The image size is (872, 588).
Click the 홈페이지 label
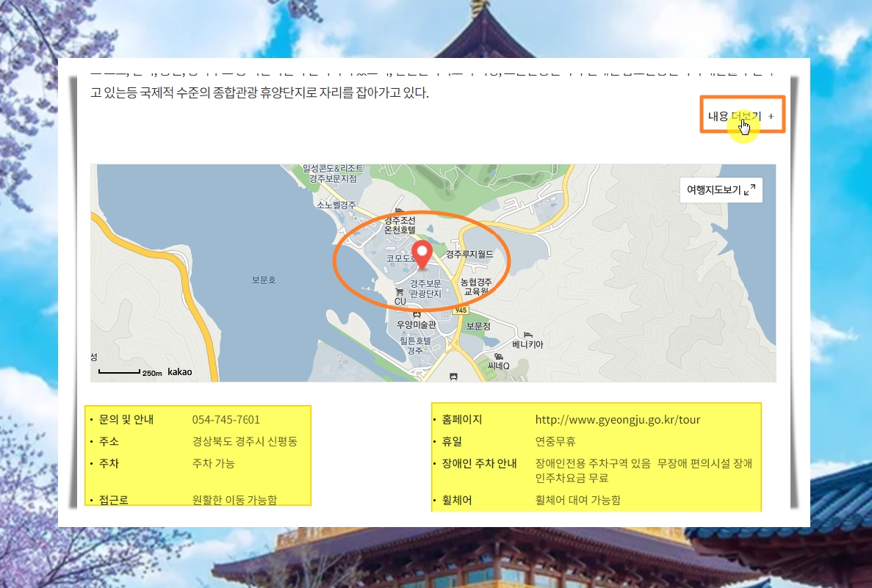coord(461,420)
